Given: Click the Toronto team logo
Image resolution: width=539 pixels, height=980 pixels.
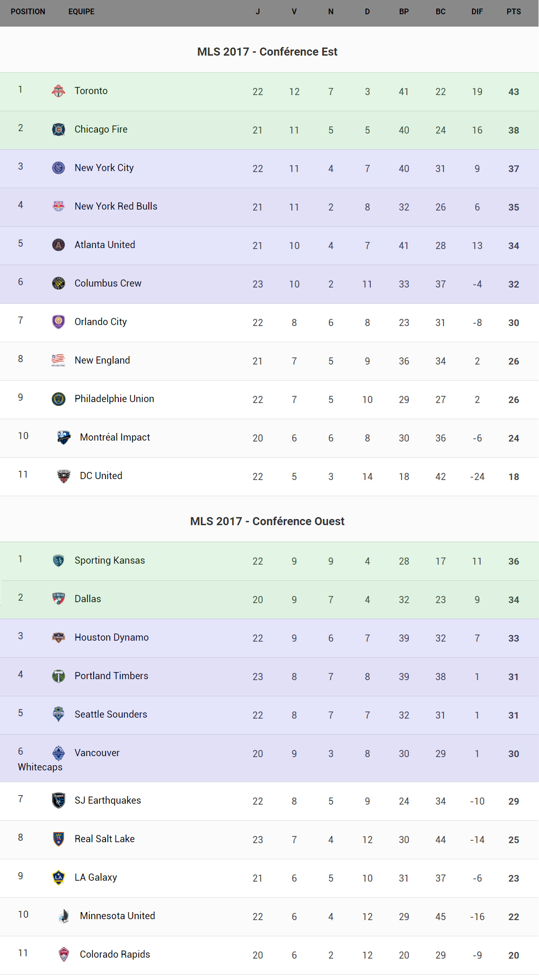Looking at the screenshot, I should 58,91.
